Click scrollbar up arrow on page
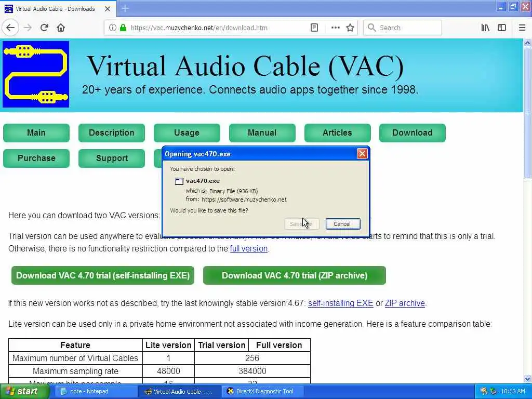This screenshot has height=399, width=532. coord(527,43)
